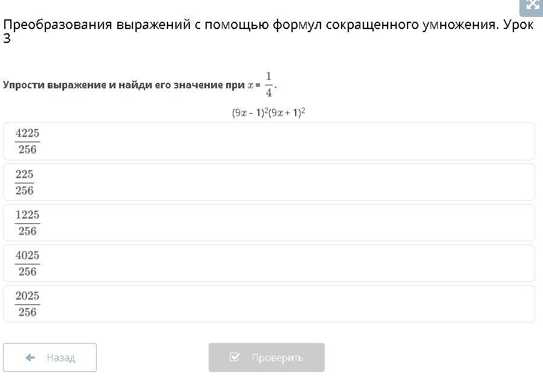Choose answer option 1225/256

tap(268, 223)
